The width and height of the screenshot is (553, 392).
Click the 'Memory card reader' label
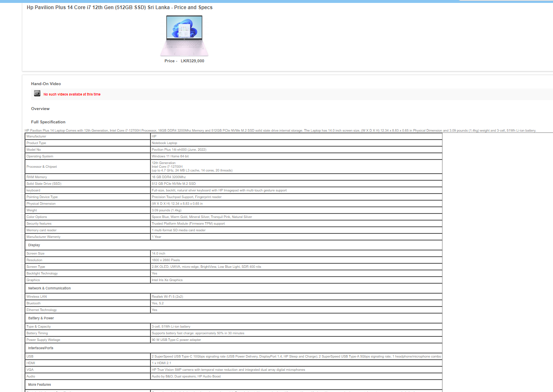pos(42,230)
